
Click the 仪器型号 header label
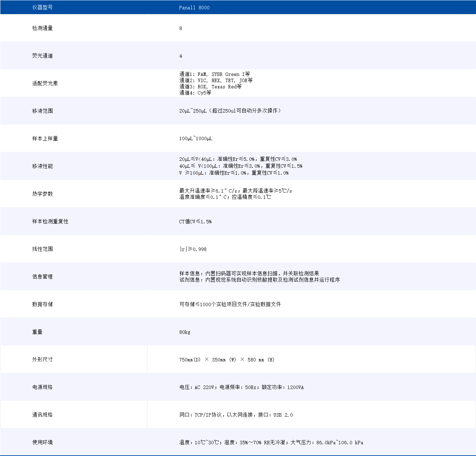click(x=42, y=8)
